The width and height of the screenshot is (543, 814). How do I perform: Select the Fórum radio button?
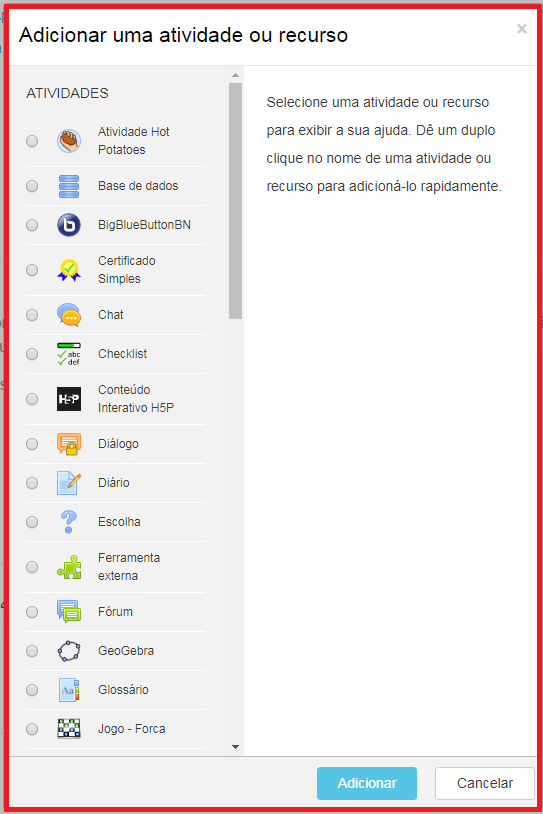32,612
